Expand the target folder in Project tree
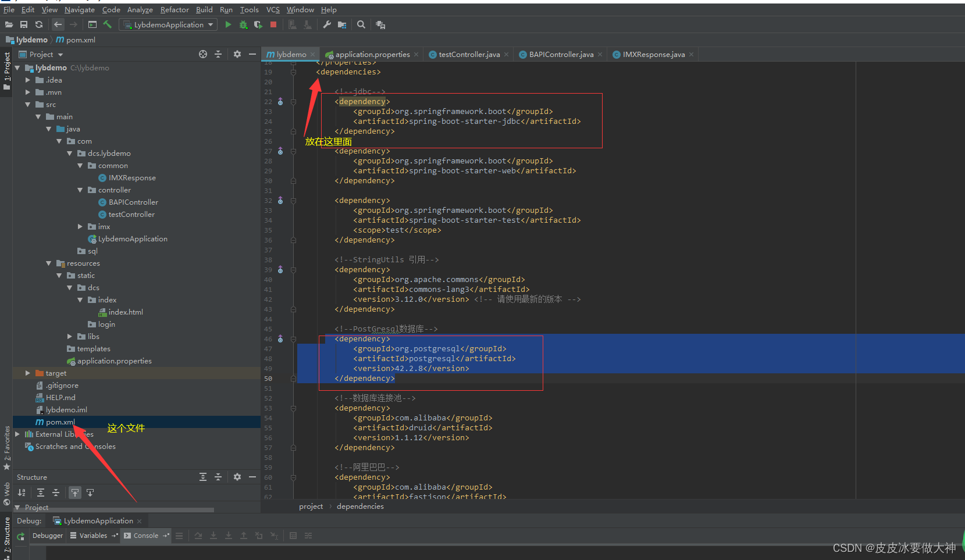Viewport: 965px width, 560px height. [x=27, y=373]
